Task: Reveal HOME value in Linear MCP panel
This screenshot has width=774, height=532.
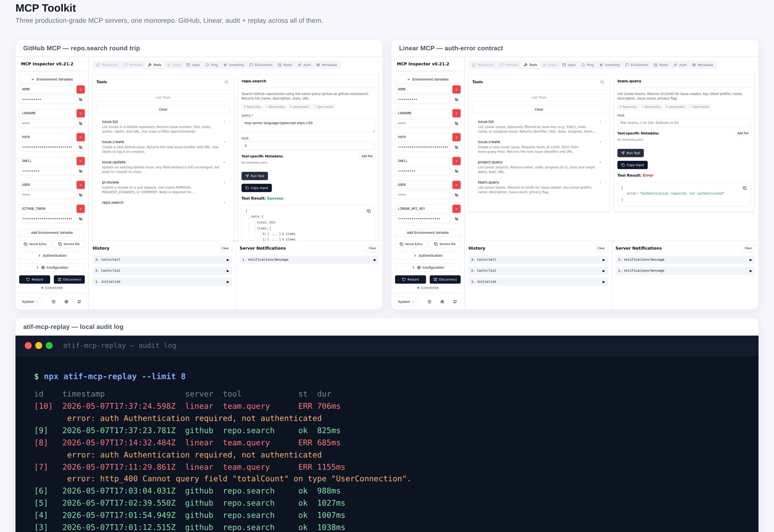Action: pos(456,99)
